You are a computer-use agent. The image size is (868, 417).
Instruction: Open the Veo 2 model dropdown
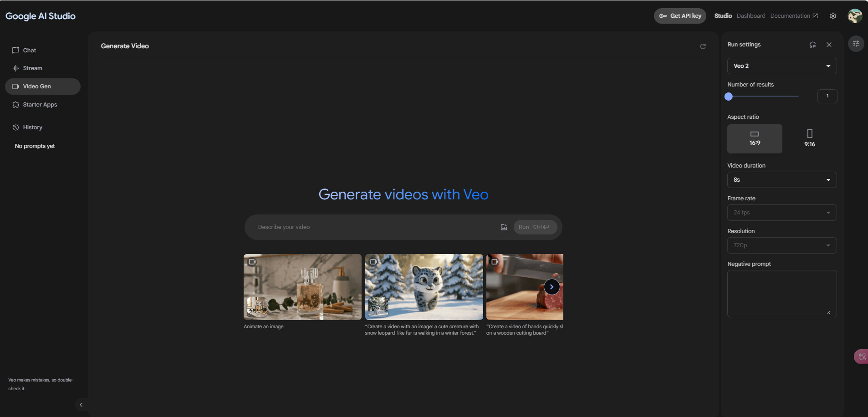click(x=782, y=66)
